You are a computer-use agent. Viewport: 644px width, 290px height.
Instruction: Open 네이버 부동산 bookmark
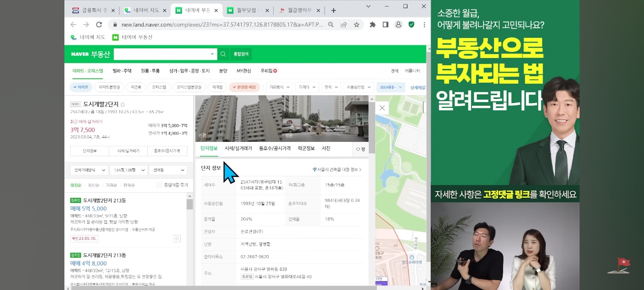click(x=132, y=37)
